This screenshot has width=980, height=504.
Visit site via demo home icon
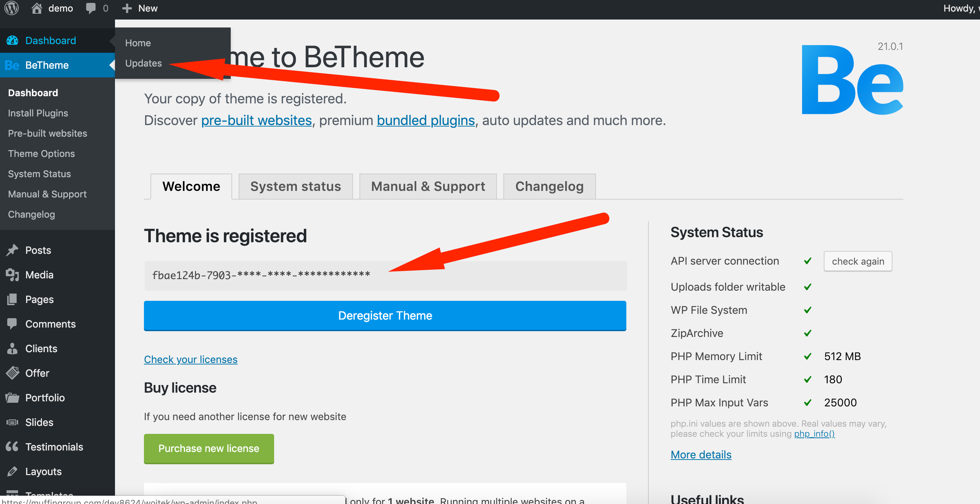[x=37, y=8]
